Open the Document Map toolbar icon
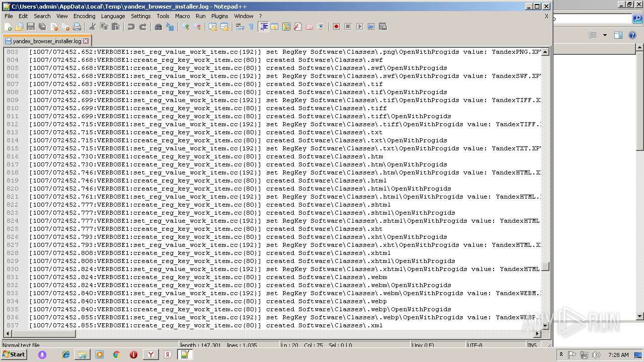The image size is (644, 362). coord(286,27)
